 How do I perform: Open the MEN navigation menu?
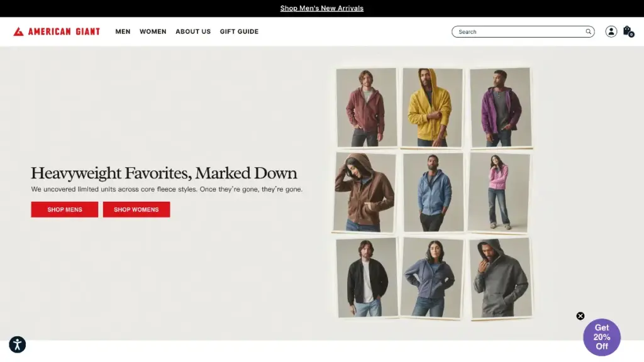(x=123, y=31)
